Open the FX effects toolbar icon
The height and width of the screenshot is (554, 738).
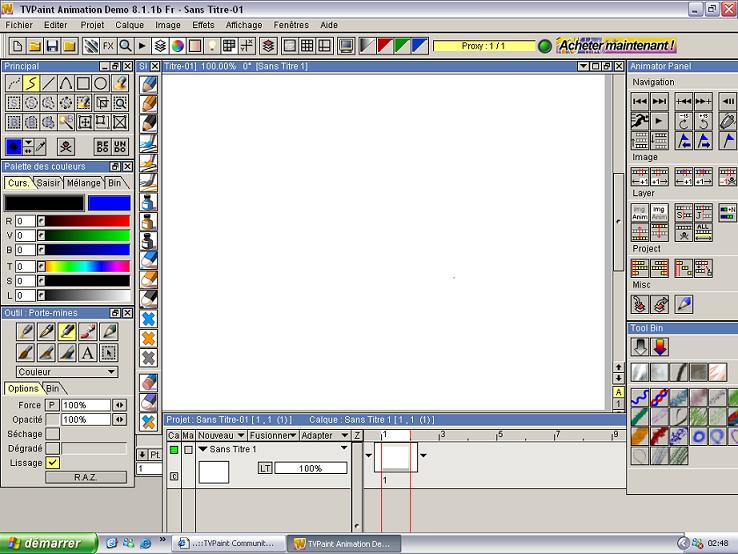pos(108,46)
